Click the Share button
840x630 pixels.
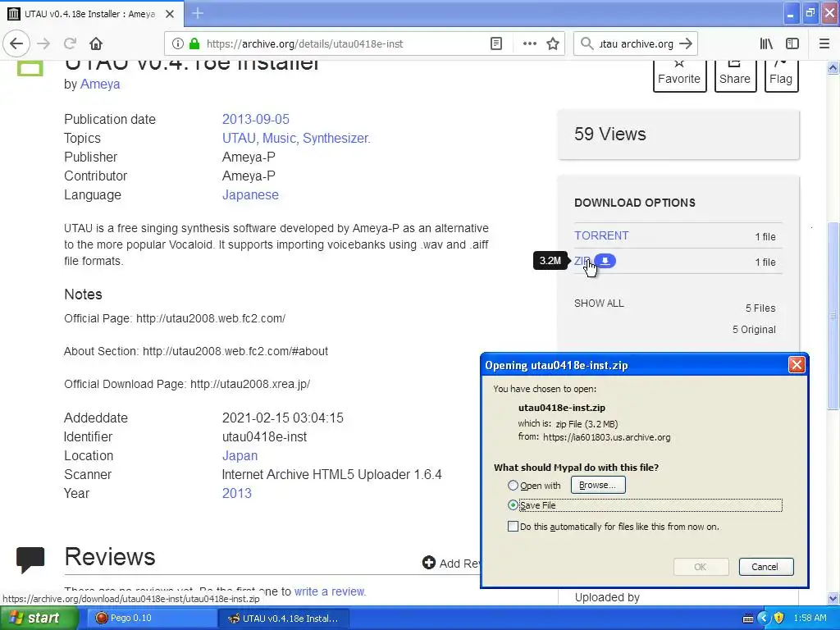coord(735,75)
